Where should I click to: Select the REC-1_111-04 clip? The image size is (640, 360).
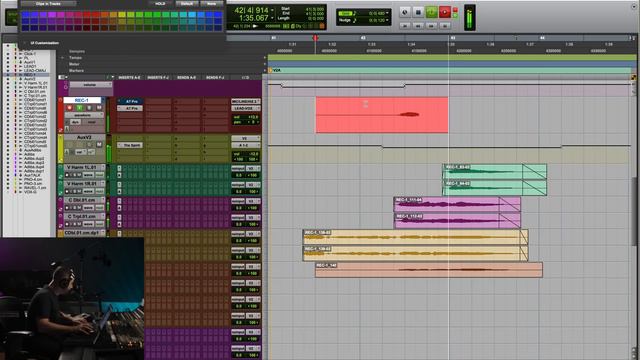coord(457,204)
